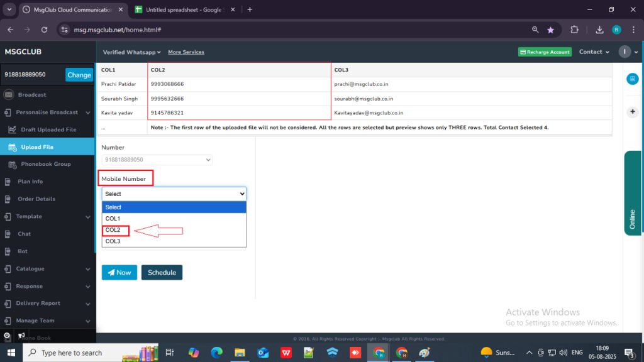644x362 pixels.
Task: Open the browser extensions puzzle icon
Action: click(574, 30)
